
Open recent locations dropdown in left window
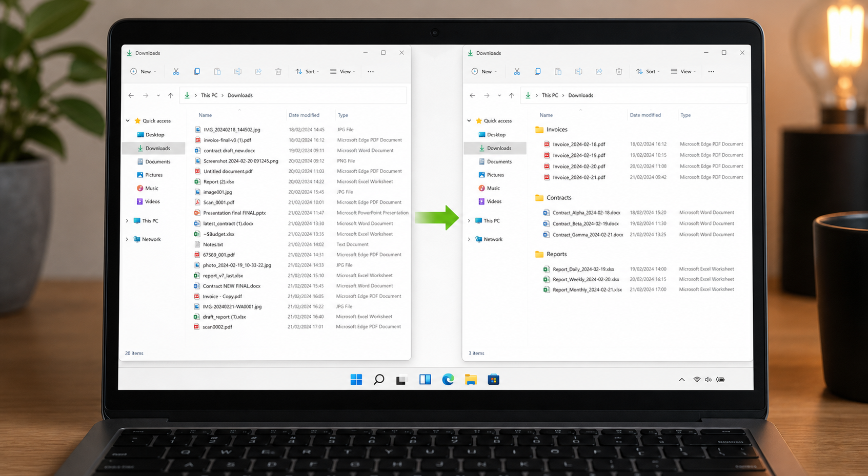coord(158,95)
